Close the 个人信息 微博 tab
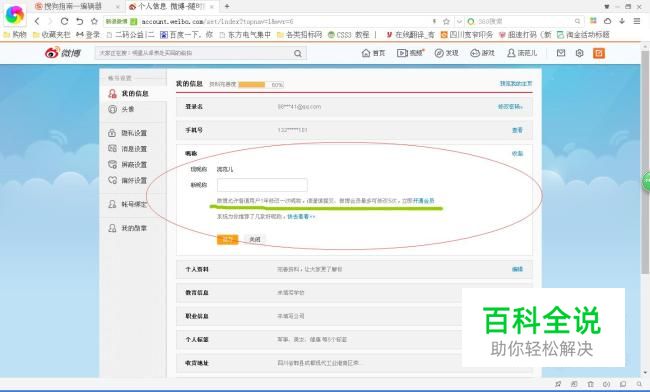The width and height of the screenshot is (650, 392). click(x=212, y=7)
